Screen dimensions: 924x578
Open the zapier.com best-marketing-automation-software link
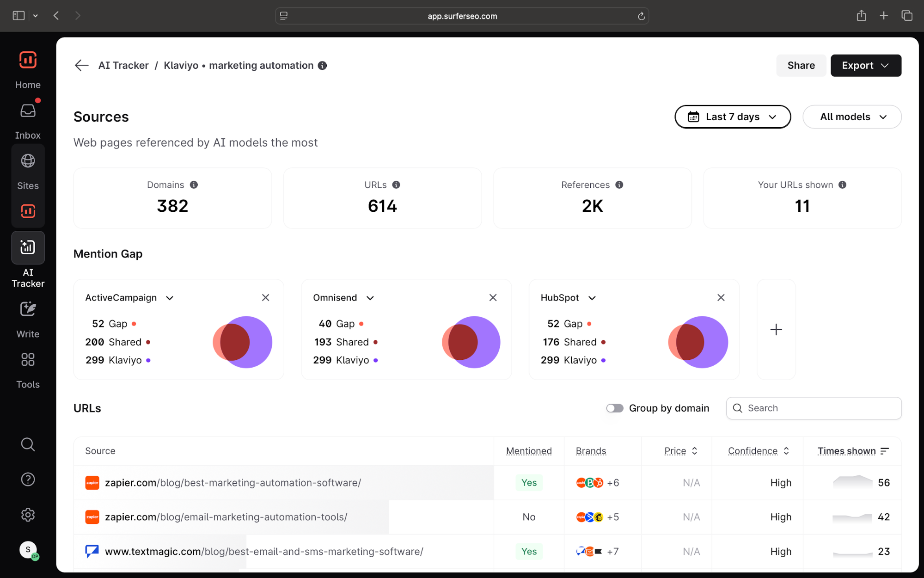click(233, 483)
